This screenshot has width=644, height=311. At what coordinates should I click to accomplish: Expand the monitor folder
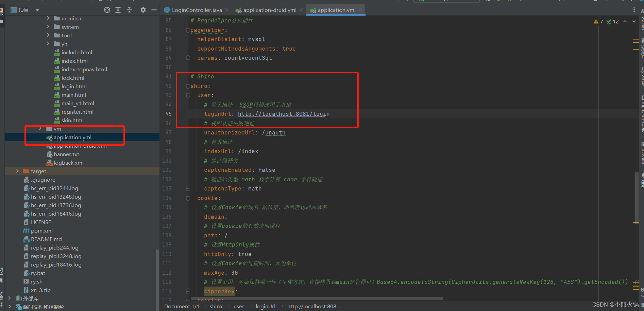point(48,18)
